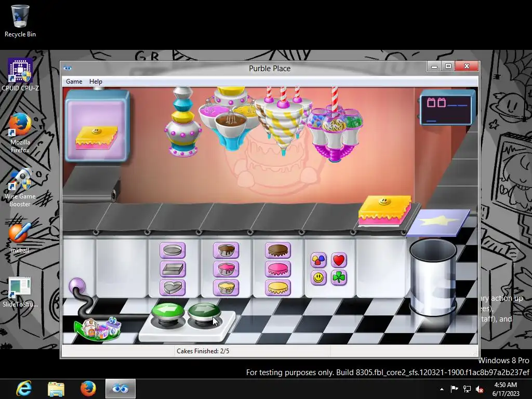Close the Purble Place window
The height and width of the screenshot is (399, 532).
point(467,66)
